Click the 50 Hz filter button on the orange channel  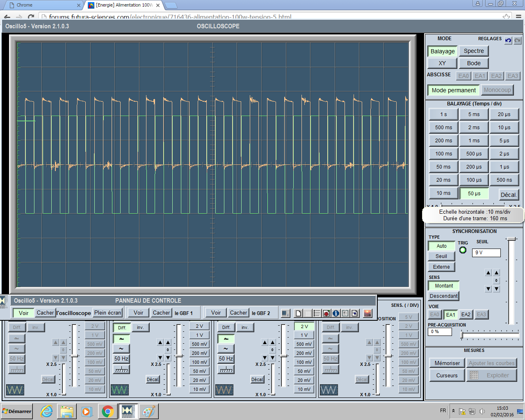(x=226, y=358)
